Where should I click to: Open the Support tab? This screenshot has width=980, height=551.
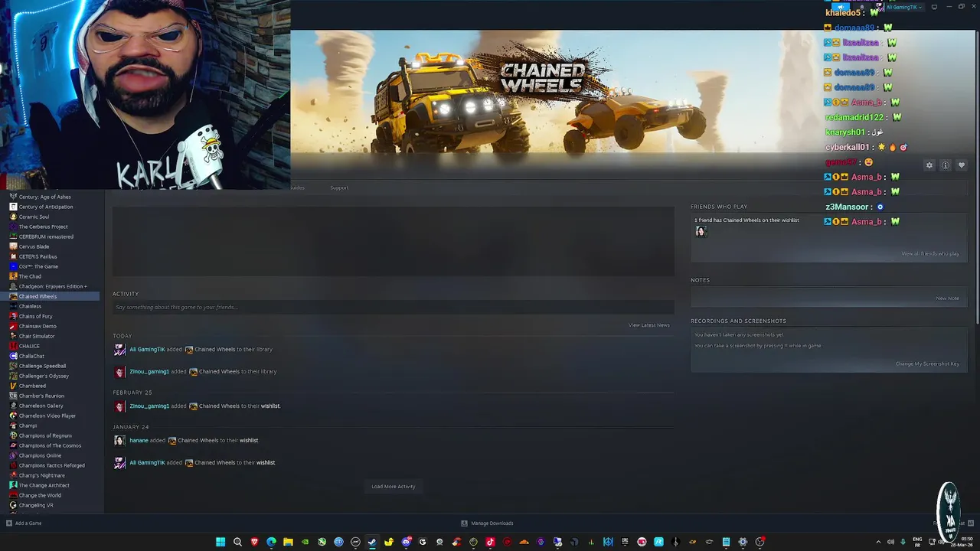point(339,187)
